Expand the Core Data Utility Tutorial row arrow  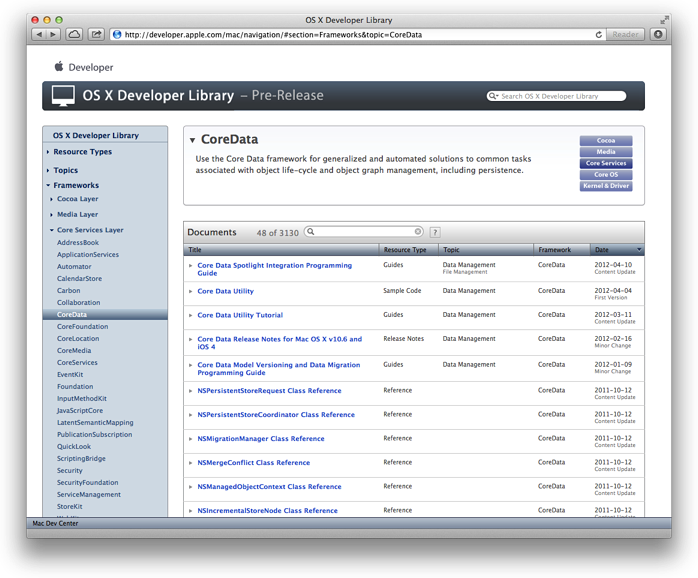point(191,316)
